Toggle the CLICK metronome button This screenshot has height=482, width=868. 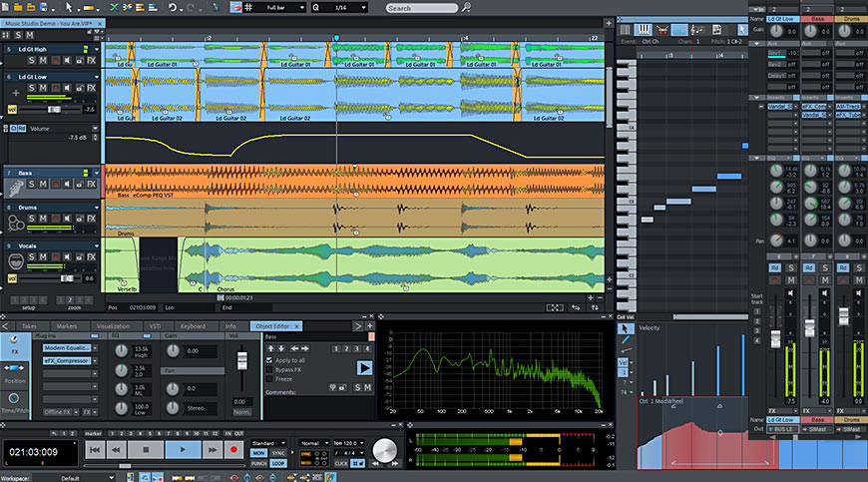(341, 463)
